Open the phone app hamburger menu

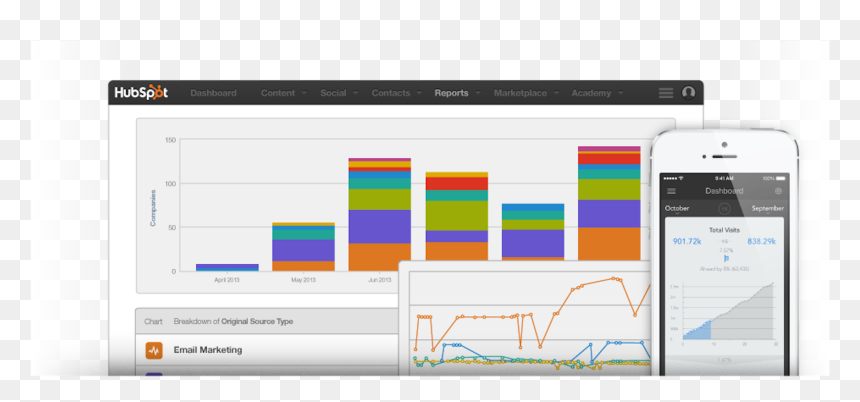click(671, 191)
